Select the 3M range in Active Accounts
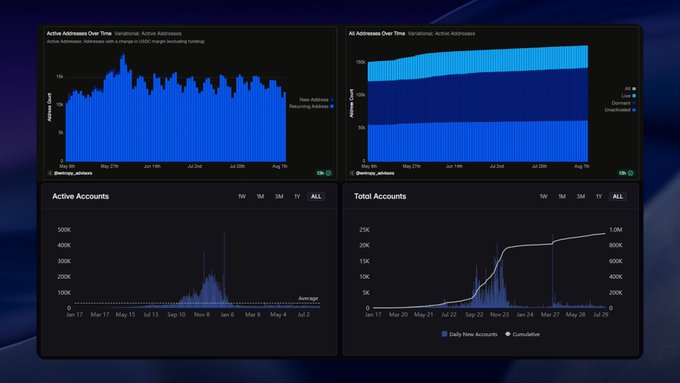The height and width of the screenshot is (383, 680). [279, 196]
